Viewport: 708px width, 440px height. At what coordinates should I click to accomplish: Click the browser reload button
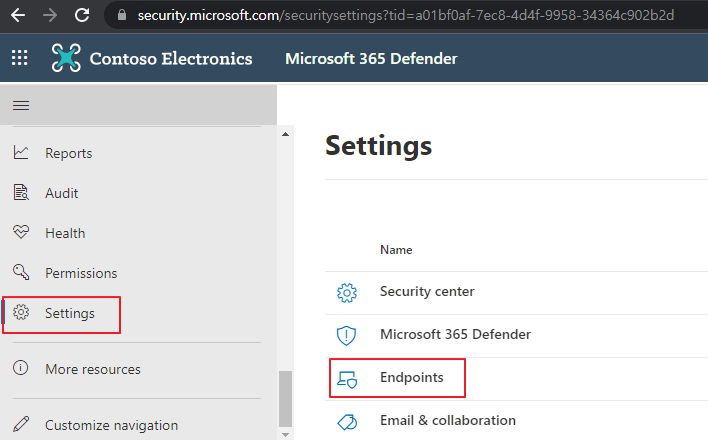tap(82, 15)
